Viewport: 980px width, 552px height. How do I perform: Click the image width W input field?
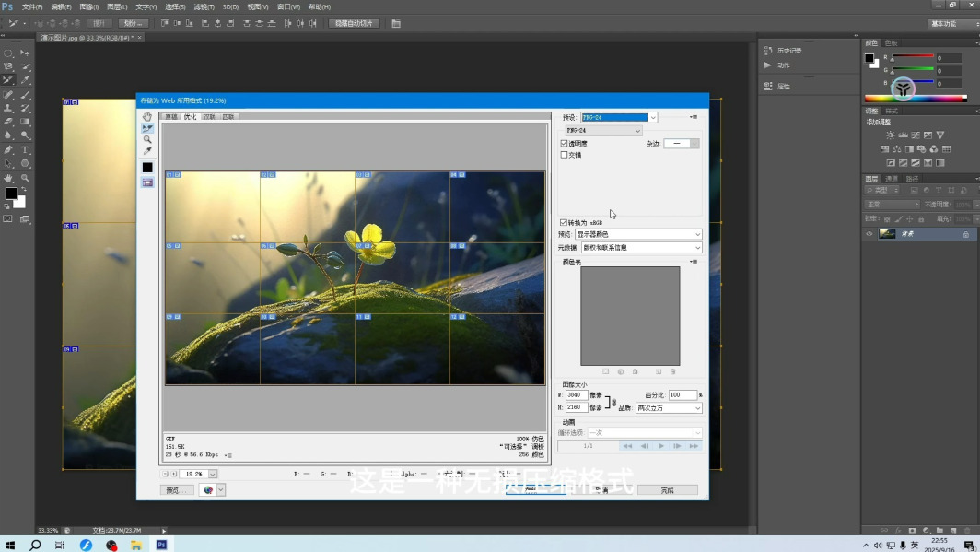click(x=577, y=395)
